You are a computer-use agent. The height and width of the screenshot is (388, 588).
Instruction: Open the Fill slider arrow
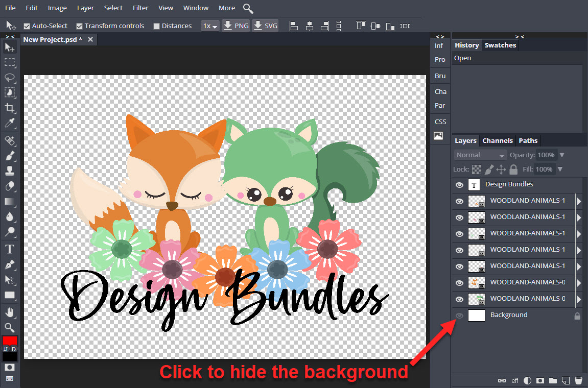[x=560, y=169]
